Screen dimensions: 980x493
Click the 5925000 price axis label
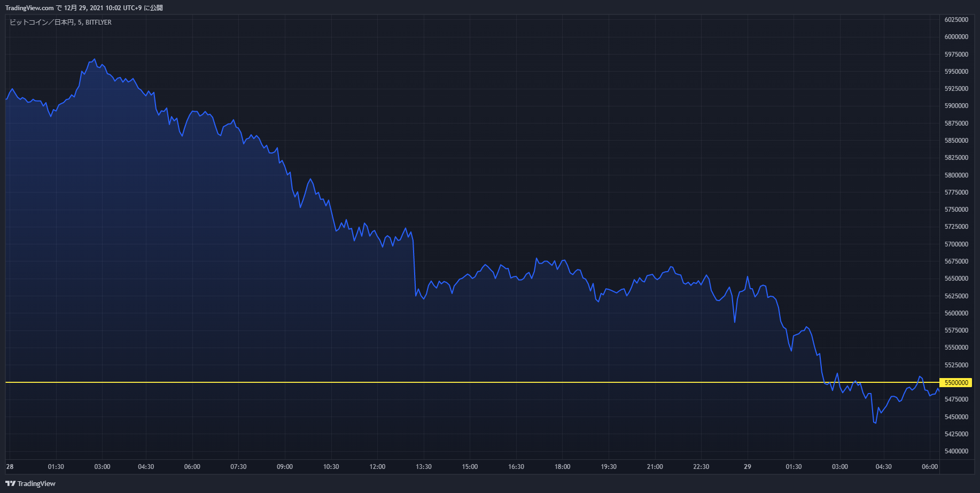956,89
